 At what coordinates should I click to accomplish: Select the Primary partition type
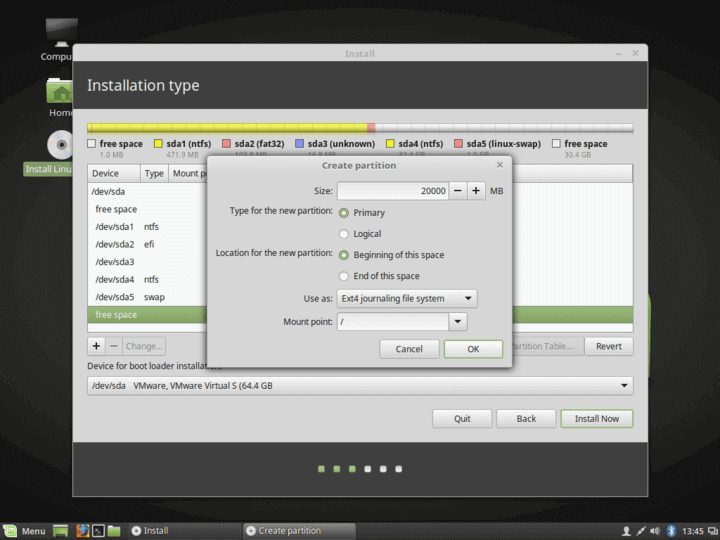(345, 213)
